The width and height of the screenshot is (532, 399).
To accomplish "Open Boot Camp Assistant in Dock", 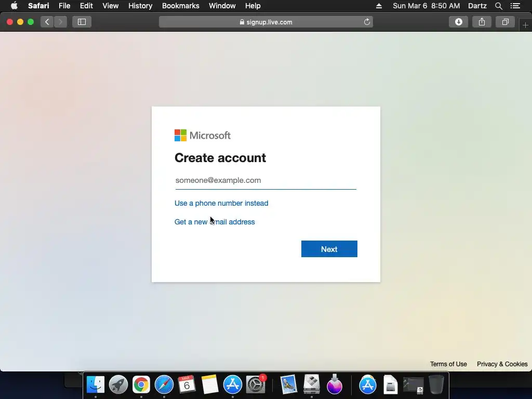I will [312, 385].
